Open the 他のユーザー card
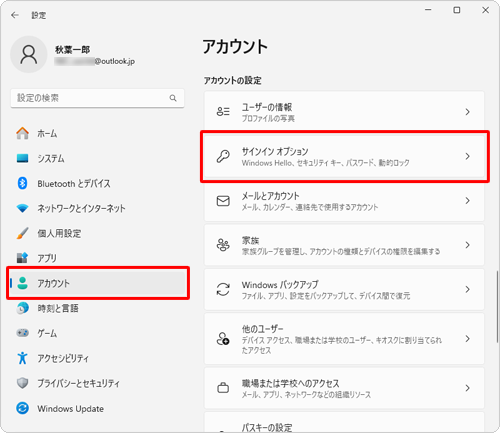 click(344, 339)
